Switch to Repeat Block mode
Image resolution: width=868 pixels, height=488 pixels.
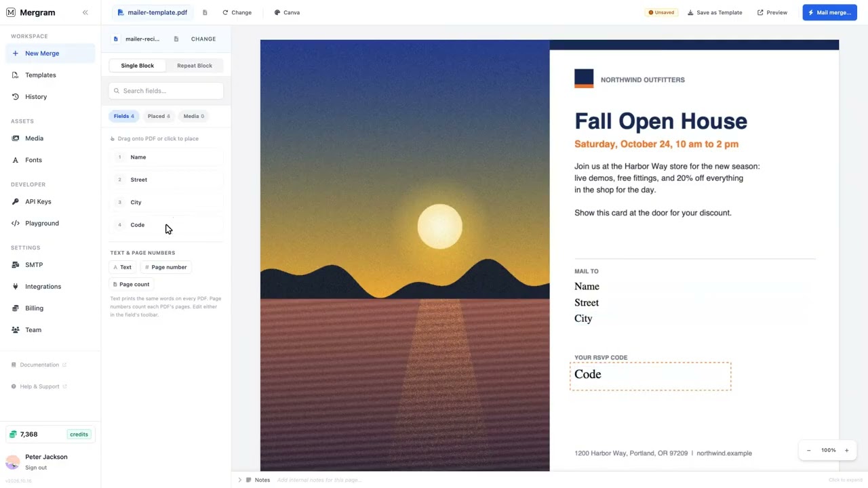(195, 66)
